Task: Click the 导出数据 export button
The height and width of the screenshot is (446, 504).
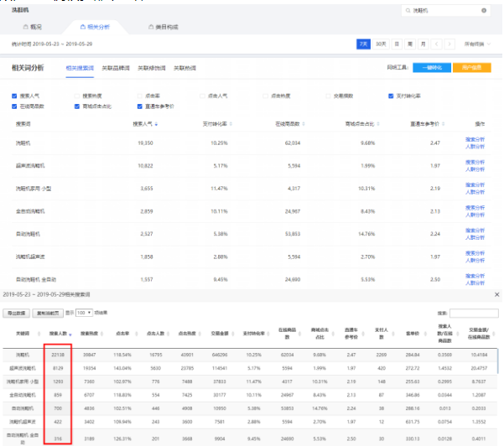Action: pos(17,313)
